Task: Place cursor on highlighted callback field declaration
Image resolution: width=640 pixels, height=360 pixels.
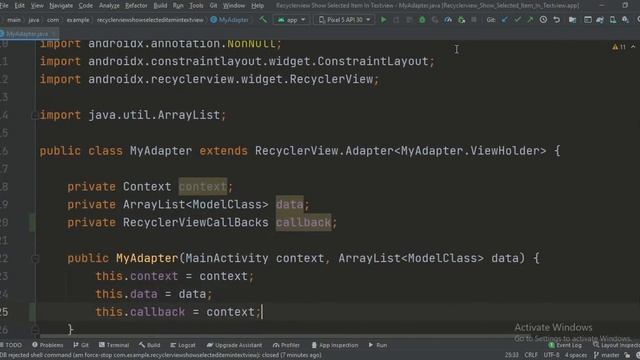Action: [303, 222]
